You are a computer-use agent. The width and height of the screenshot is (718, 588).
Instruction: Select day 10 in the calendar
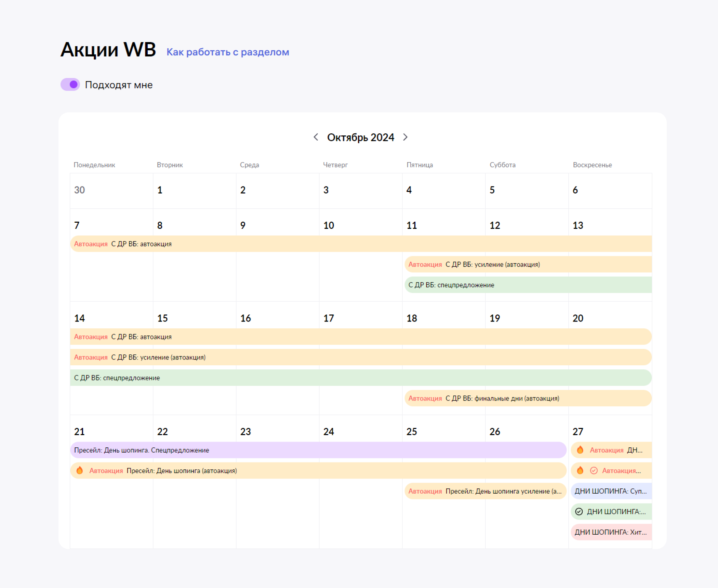point(329,225)
